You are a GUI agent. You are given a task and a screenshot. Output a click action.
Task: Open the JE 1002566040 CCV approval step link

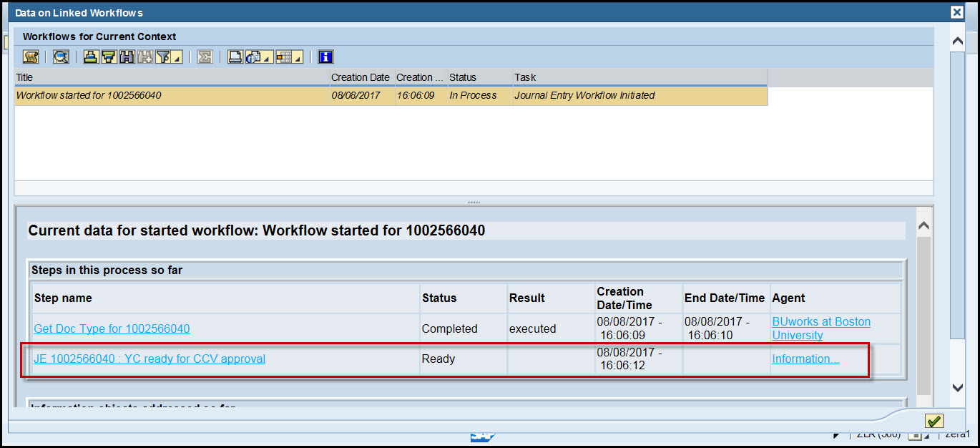(149, 359)
